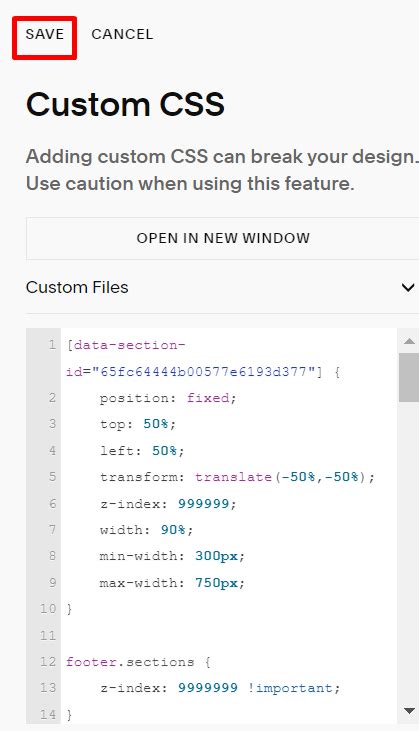The width and height of the screenshot is (419, 731).
Task: Open the Custom Files section label
Action: pyautogui.click(x=77, y=287)
